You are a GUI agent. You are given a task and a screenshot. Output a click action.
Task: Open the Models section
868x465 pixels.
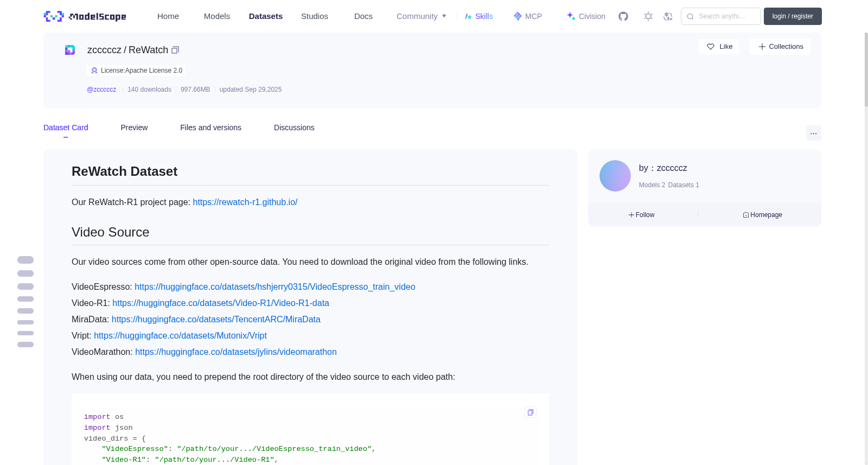coord(217,16)
